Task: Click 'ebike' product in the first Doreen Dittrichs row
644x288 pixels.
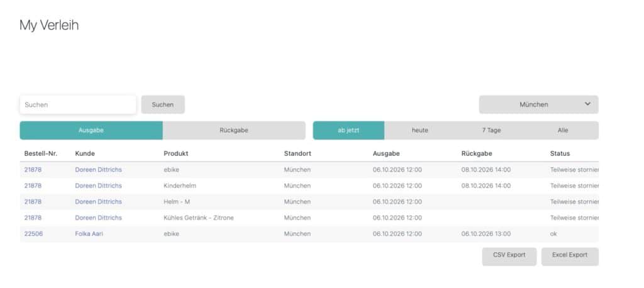Action: click(171, 170)
